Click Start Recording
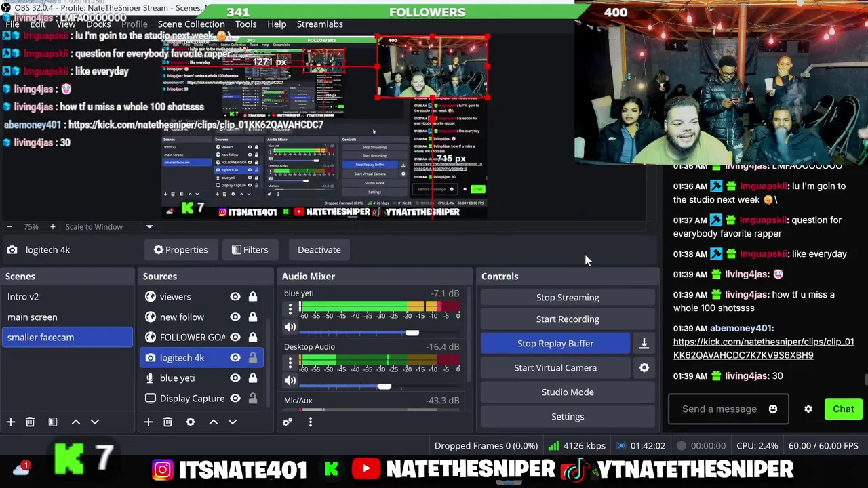The image size is (868, 488). pos(568,319)
